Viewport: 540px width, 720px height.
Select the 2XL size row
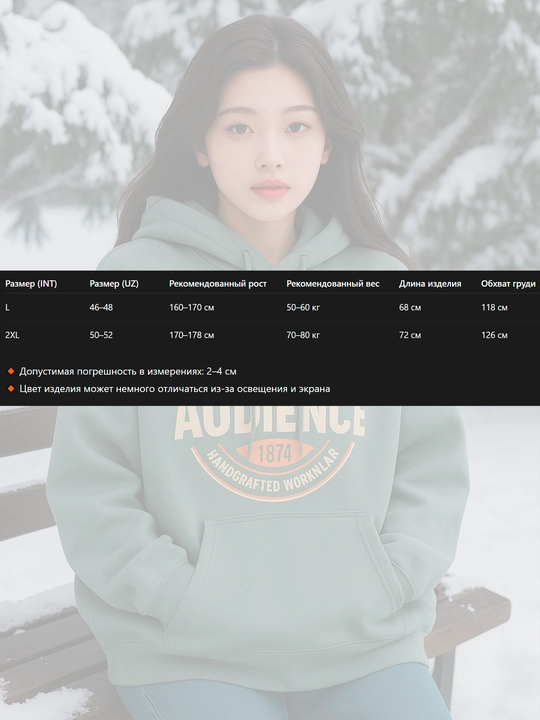270,335
